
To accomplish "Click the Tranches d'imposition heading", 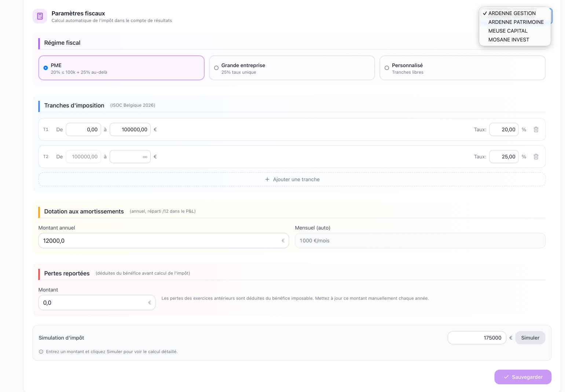I will 74,106.
